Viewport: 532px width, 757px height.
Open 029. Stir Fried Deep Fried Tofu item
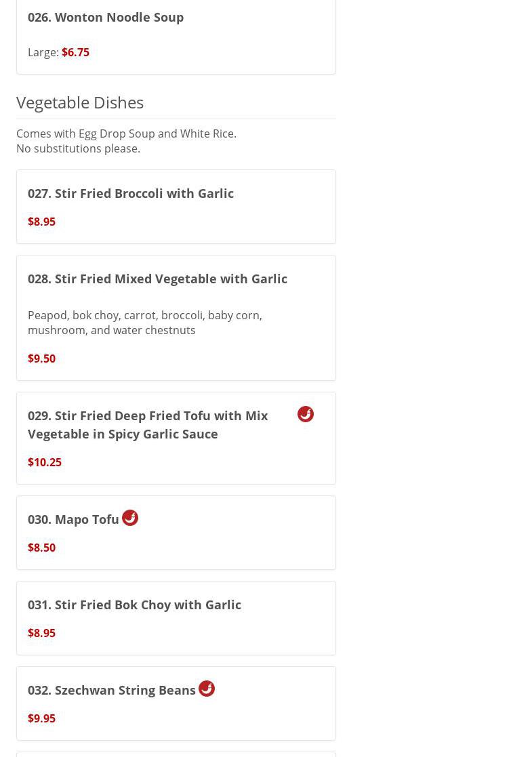click(148, 424)
